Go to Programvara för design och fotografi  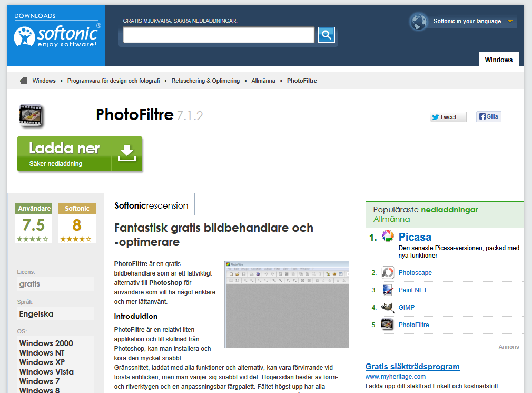tap(114, 81)
